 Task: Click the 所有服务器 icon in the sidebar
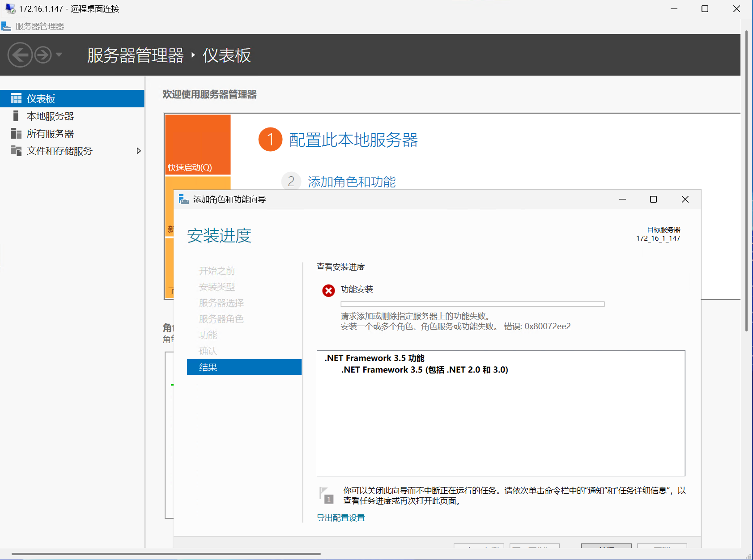pos(16,133)
